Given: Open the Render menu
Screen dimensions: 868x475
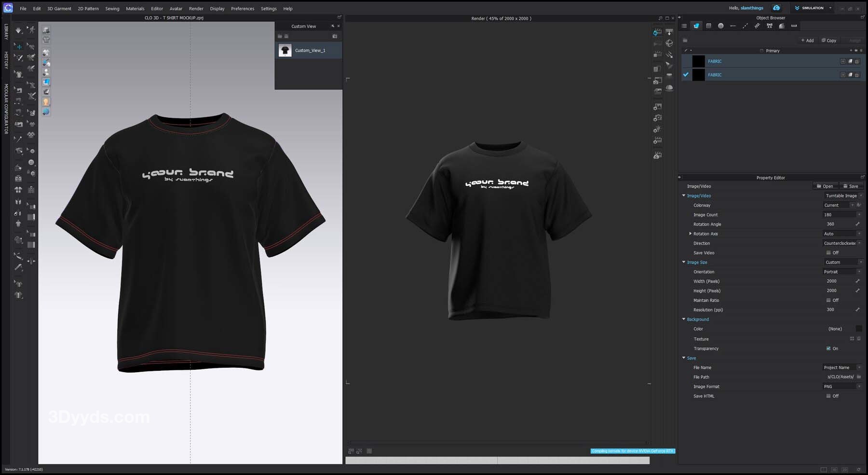Looking at the screenshot, I should pos(196,9).
